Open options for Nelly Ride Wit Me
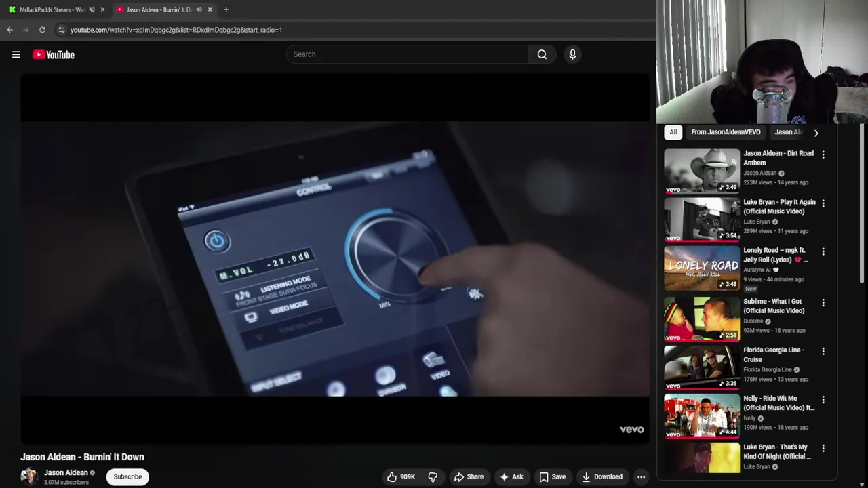Screen dimensions: 868x488 click(823, 400)
